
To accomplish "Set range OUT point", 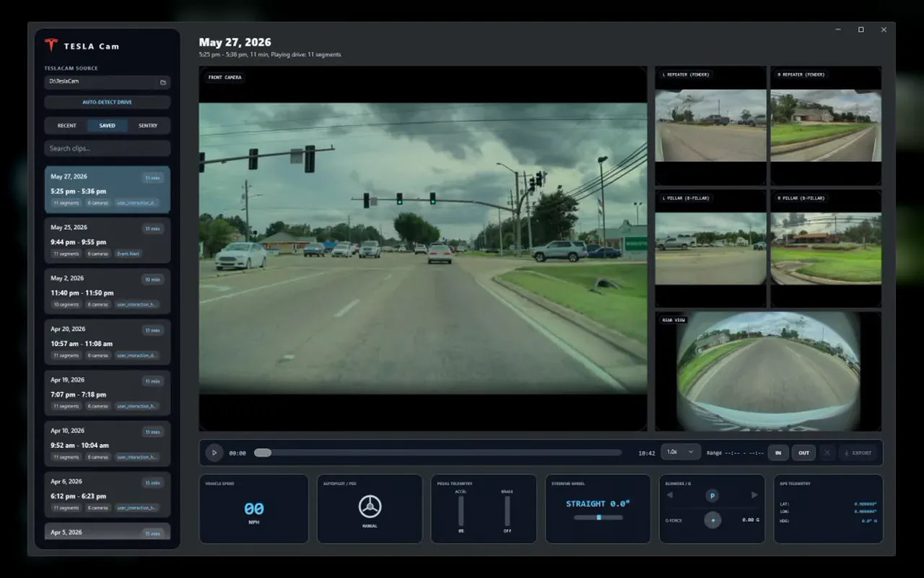I will tap(803, 453).
